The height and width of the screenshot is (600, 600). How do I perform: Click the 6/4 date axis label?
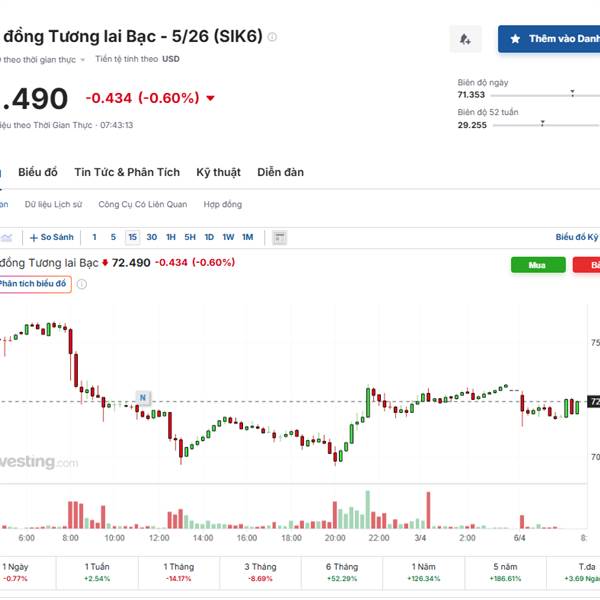tap(519, 538)
